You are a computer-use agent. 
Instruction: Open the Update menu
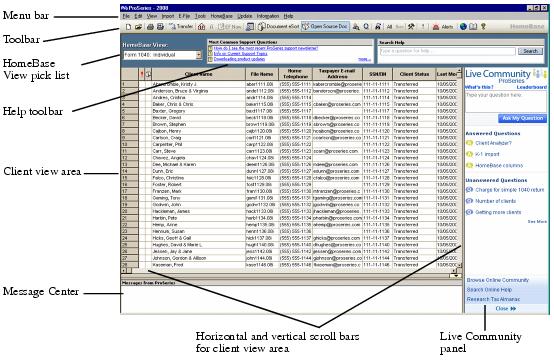[x=244, y=16]
